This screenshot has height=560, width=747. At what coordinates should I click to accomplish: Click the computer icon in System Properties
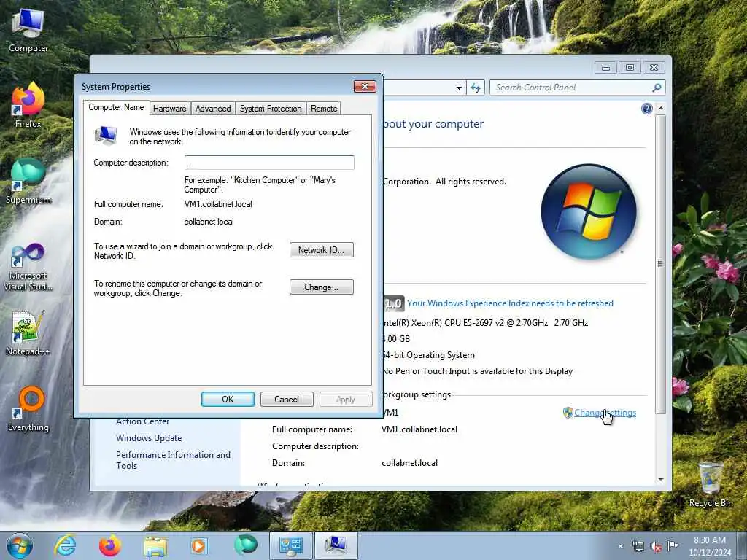click(x=106, y=135)
